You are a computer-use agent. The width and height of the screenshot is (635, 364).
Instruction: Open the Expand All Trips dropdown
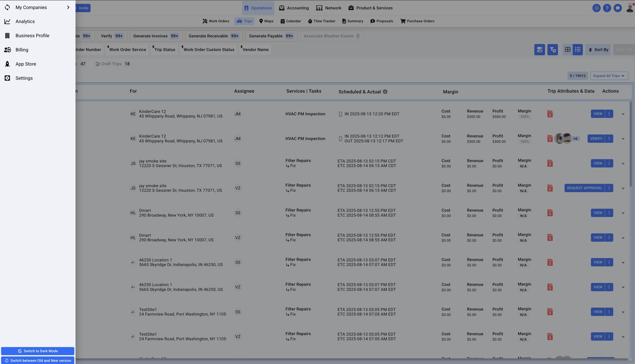coord(609,76)
